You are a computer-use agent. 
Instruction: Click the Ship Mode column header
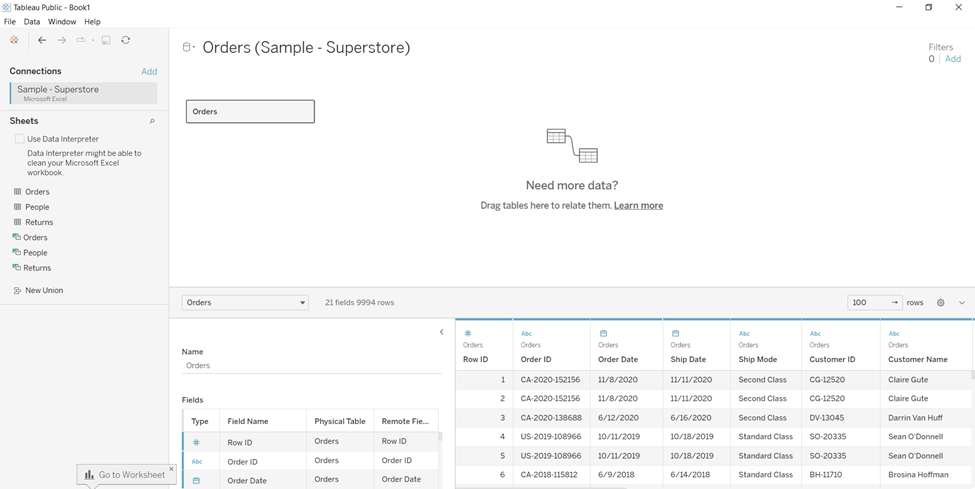[x=758, y=360]
